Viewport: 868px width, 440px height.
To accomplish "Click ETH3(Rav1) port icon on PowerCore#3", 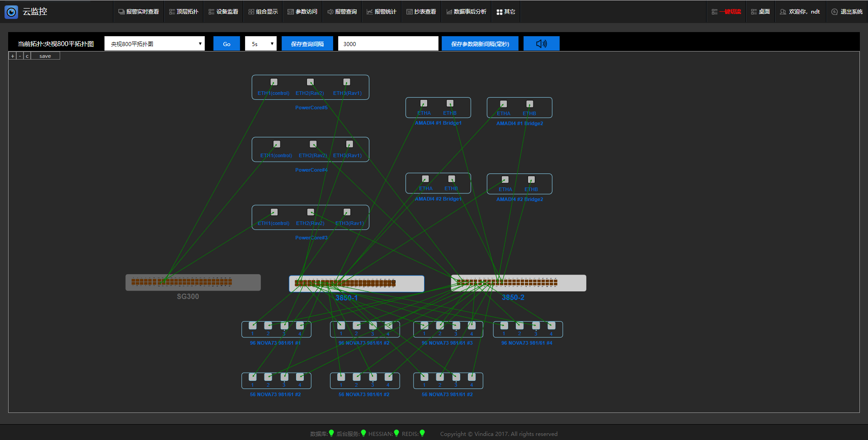I will pos(347,212).
